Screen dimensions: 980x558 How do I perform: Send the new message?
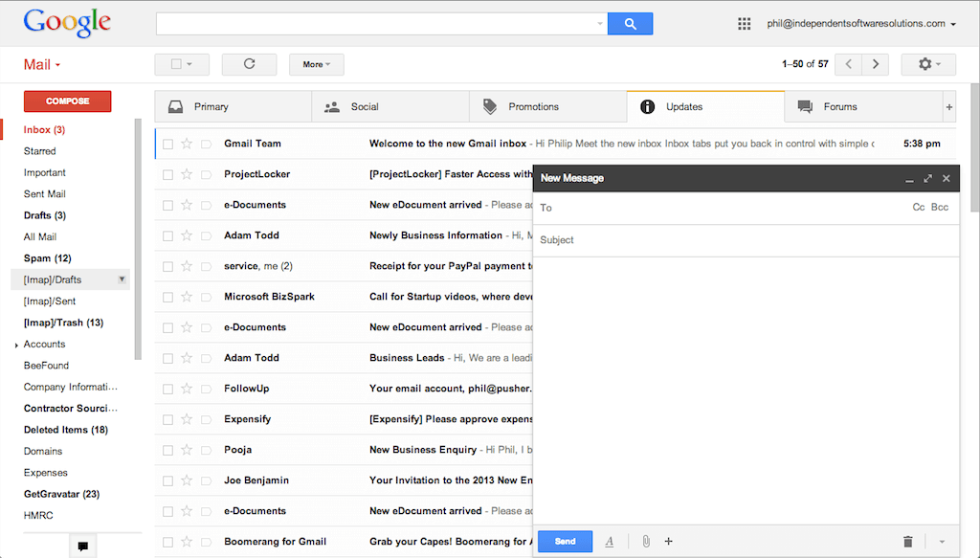tap(565, 541)
